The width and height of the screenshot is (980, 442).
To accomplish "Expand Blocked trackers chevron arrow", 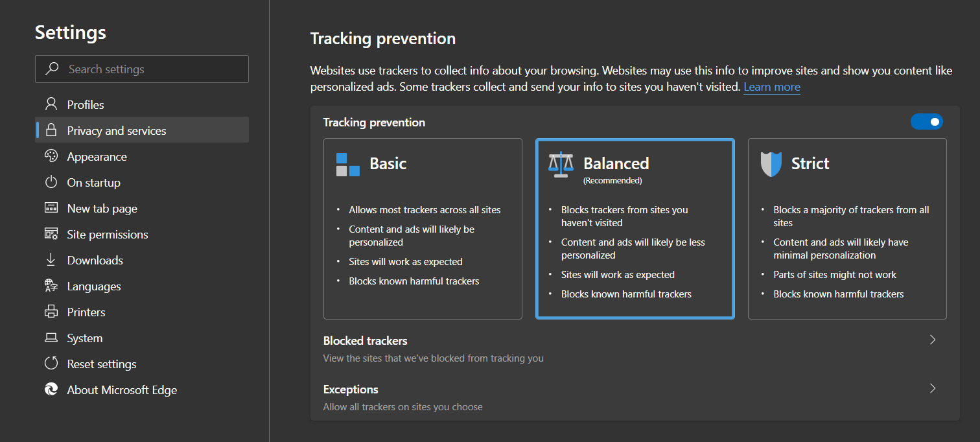I will pos(933,340).
